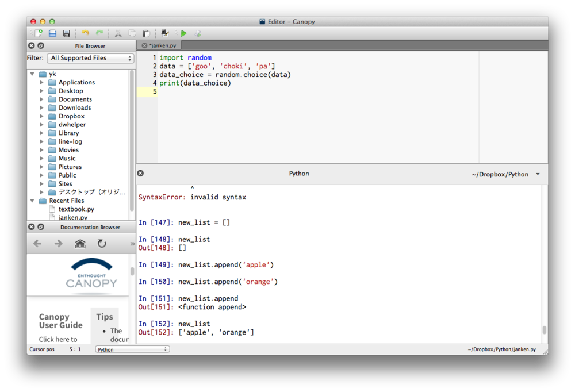Expand the Downloads folder
Image resolution: width=575 pixels, height=392 pixels.
[x=41, y=108]
